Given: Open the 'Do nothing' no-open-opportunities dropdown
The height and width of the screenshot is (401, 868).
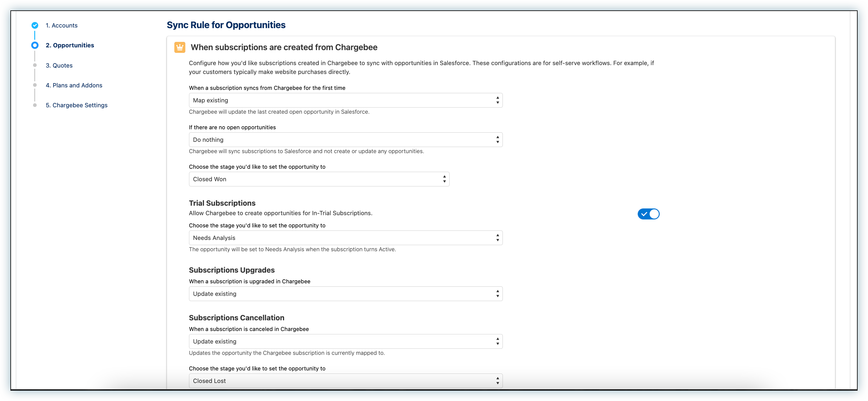Looking at the screenshot, I should point(345,140).
